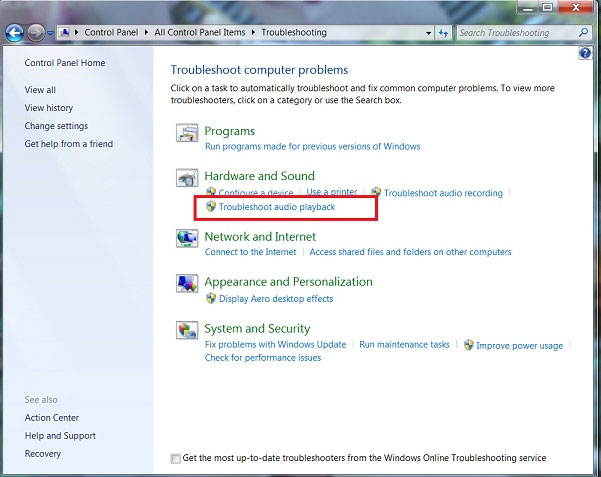This screenshot has height=477, width=601.
Task: Click the Hardware and Sound icon
Action: (x=187, y=178)
